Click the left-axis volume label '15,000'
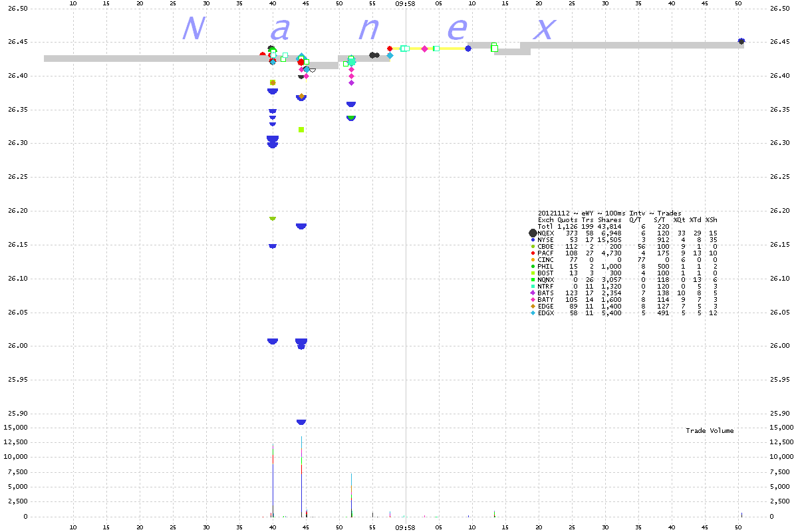 pos(15,428)
